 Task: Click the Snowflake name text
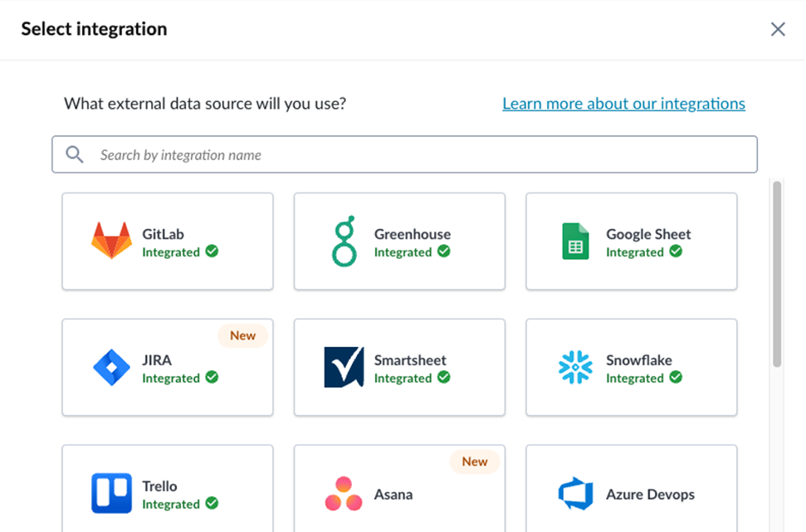639,360
